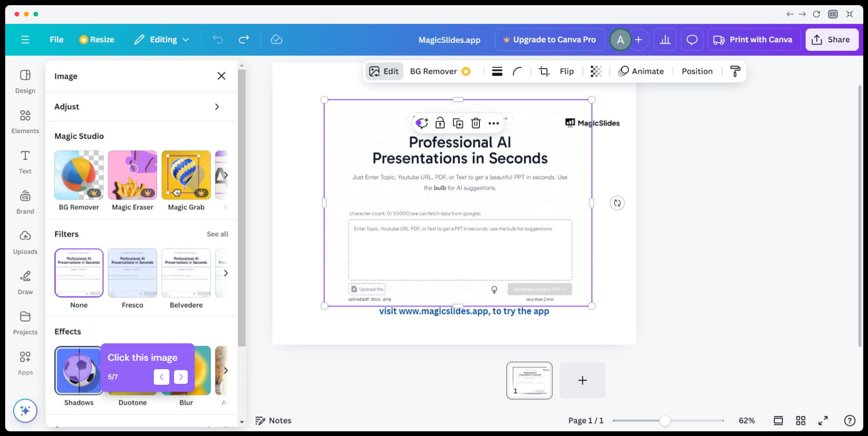Open the Brand sidebar tab
This screenshot has height=436, width=868.
[25, 202]
